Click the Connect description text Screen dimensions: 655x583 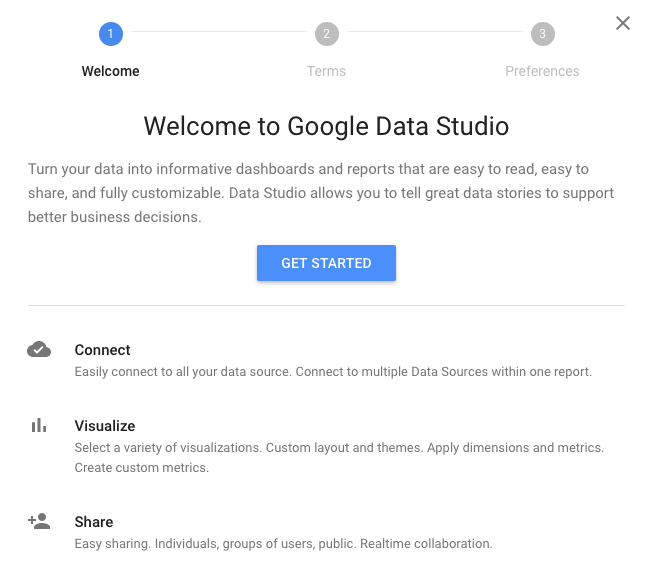(x=333, y=372)
